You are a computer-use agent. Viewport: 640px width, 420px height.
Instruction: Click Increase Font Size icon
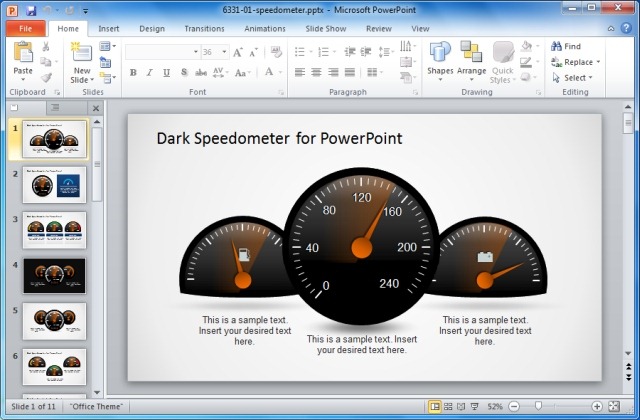tap(238, 52)
